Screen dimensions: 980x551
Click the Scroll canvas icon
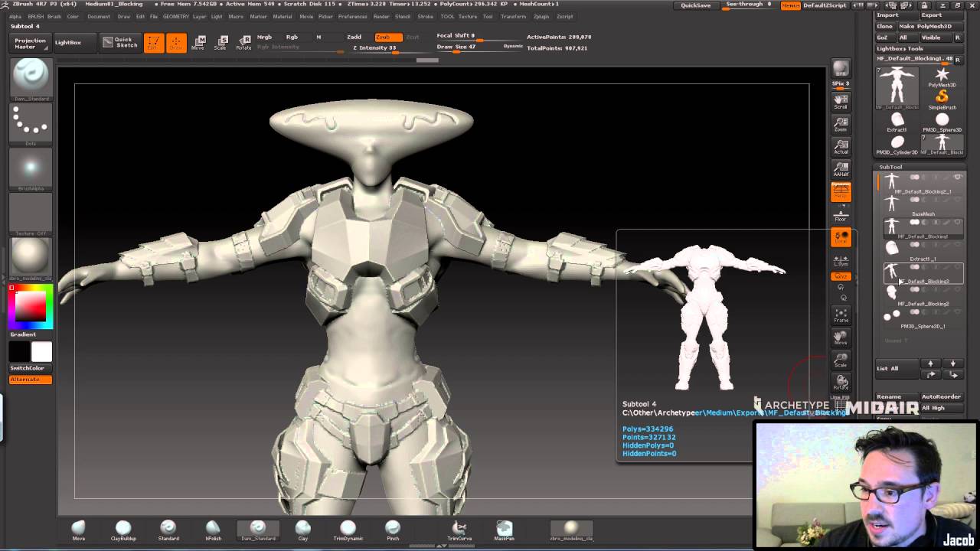pos(841,101)
